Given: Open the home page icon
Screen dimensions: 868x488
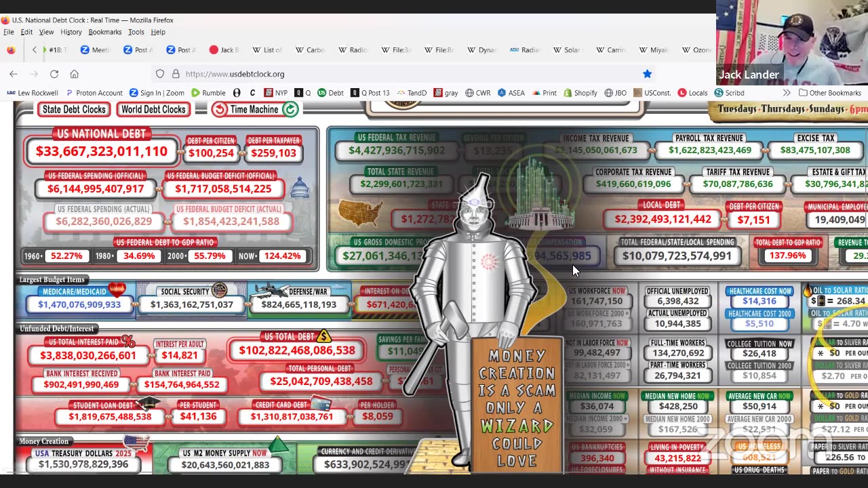Looking at the screenshot, I should [75, 74].
